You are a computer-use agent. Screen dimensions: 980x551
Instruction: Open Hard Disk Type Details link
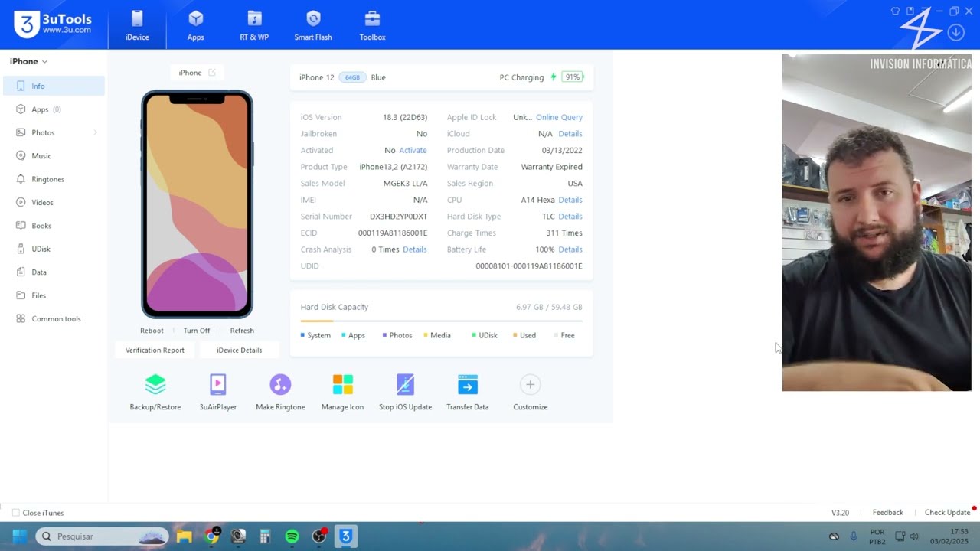pos(570,217)
